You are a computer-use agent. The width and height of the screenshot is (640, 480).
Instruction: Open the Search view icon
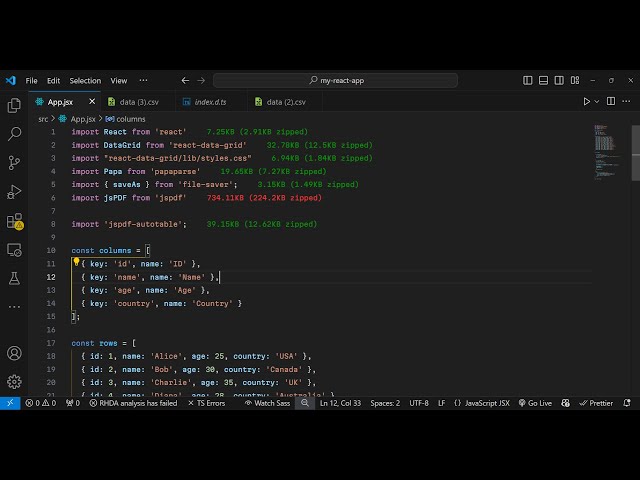pyautogui.click(x=14, y=133)
